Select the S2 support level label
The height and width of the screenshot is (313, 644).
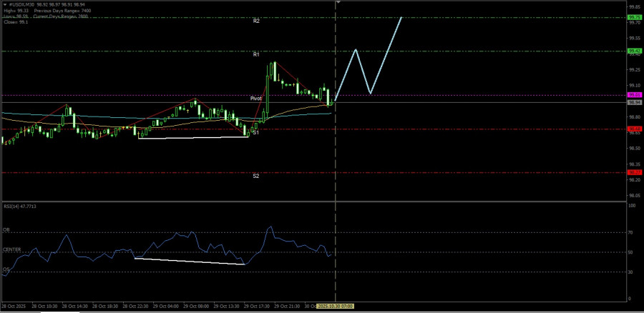(x=256, y=176)
